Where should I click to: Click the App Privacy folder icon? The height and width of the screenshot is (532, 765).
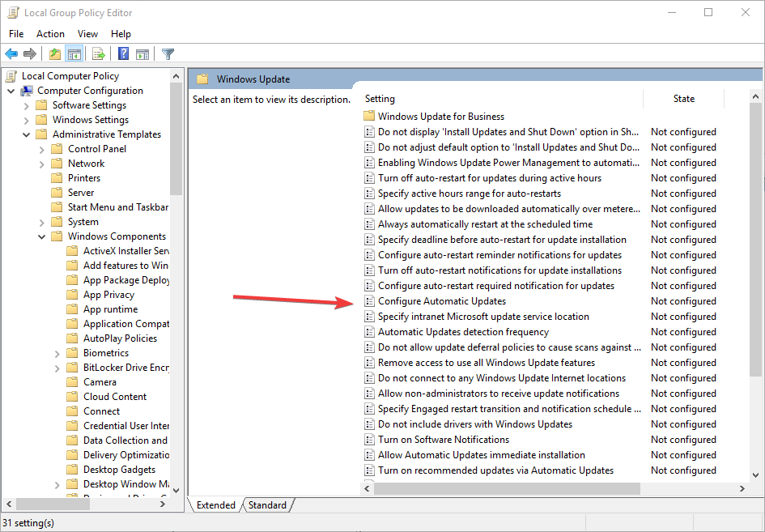72,294
